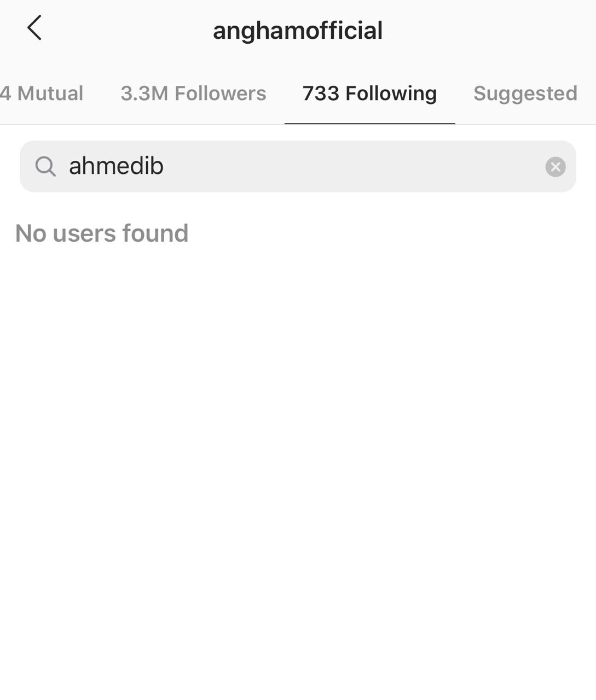Screen dimensions: 596x700
Task: Show the Suggested tab
Action: 525,94
